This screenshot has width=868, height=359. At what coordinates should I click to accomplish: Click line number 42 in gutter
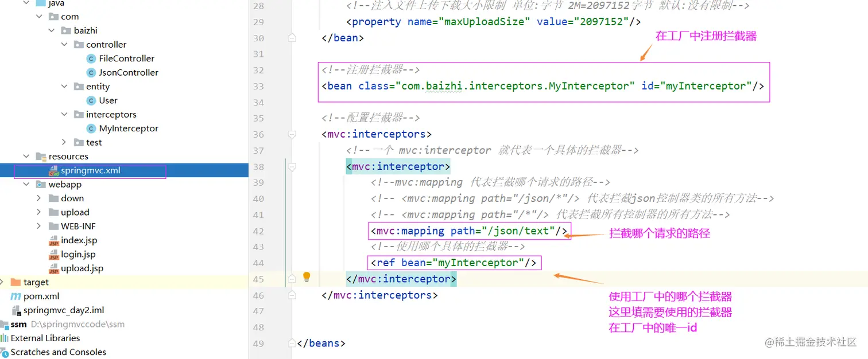tap(258, 231)
